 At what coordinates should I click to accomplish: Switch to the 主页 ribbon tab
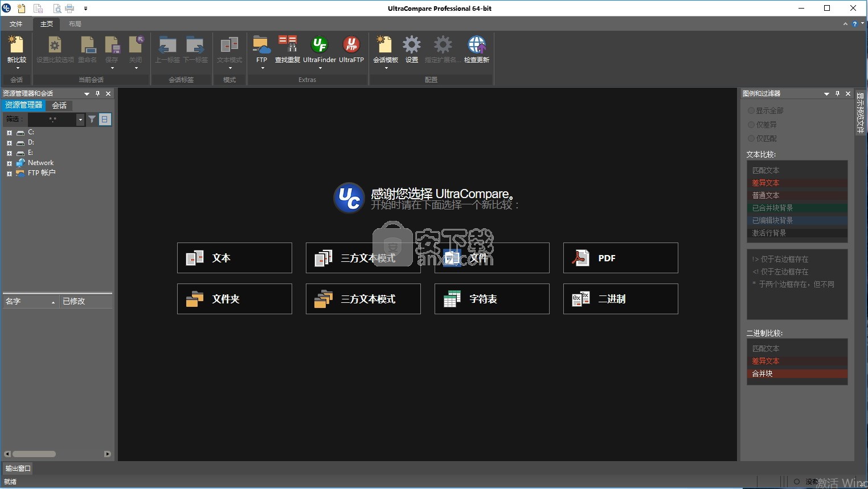(x=47, y=24)
